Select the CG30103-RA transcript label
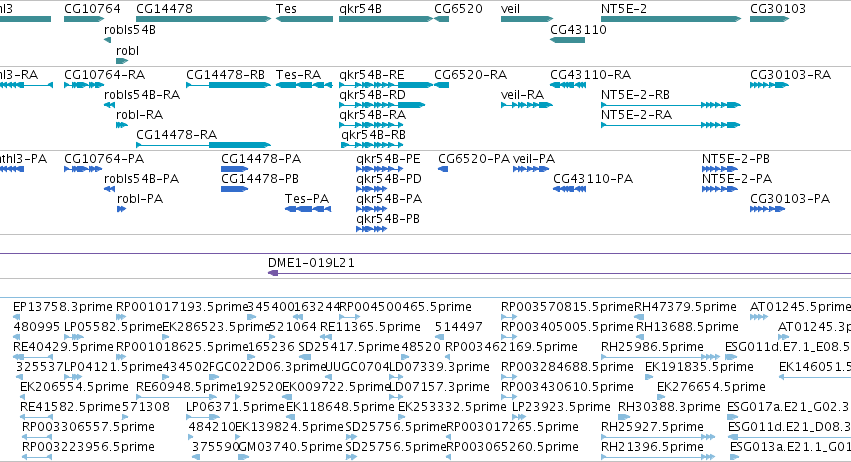This screenshot has width=851, height=462. point(790,75)
